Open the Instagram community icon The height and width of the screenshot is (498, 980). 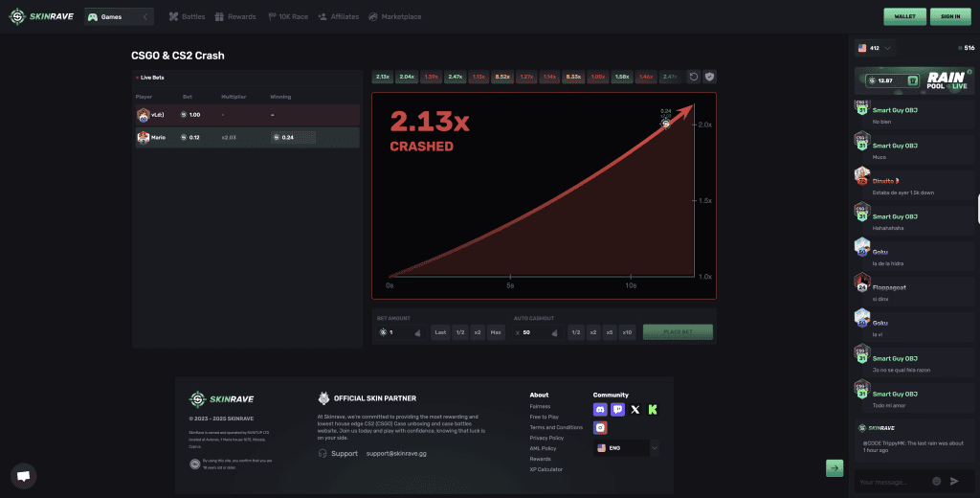(x=600, y=428)
